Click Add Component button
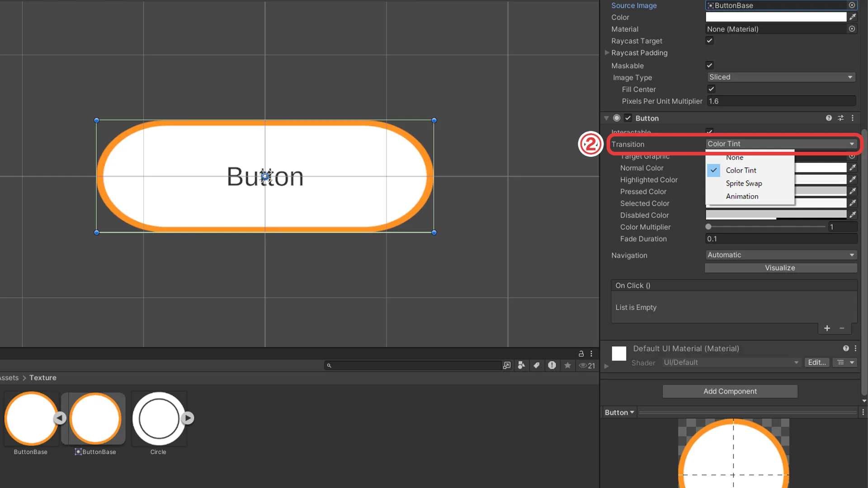The height and width of the screenshot is (488, 868). (730, 391)
